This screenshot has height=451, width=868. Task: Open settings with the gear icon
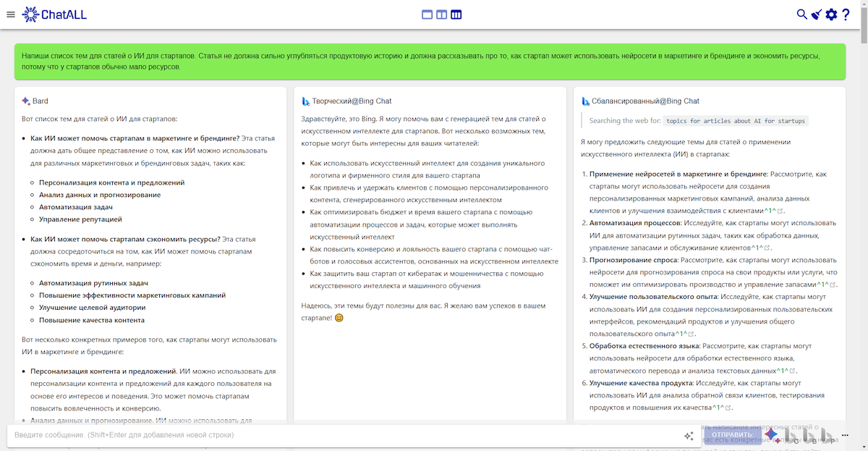(x=831, y=14)
